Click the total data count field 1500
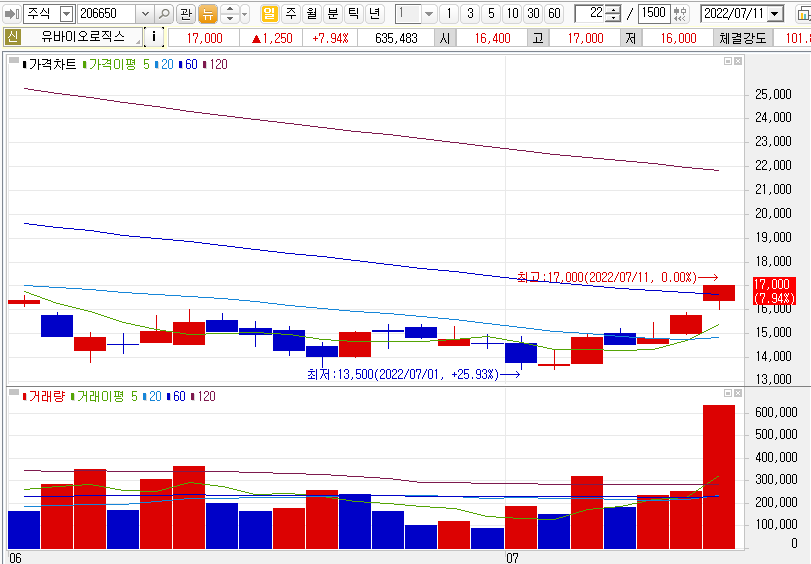 point(654,14)
